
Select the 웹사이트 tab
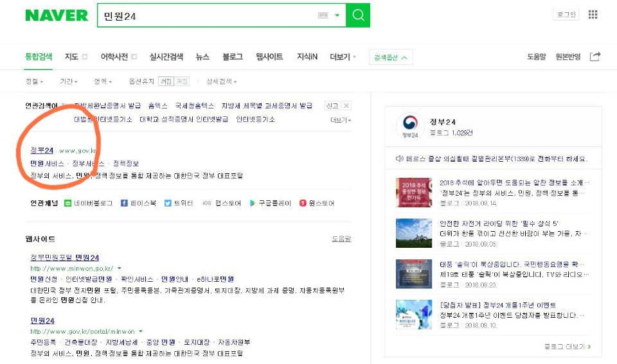[269, 56]
